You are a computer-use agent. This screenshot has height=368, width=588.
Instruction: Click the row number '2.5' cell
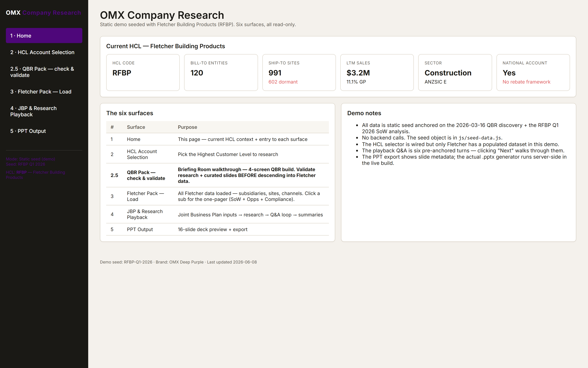click(114, 175)
